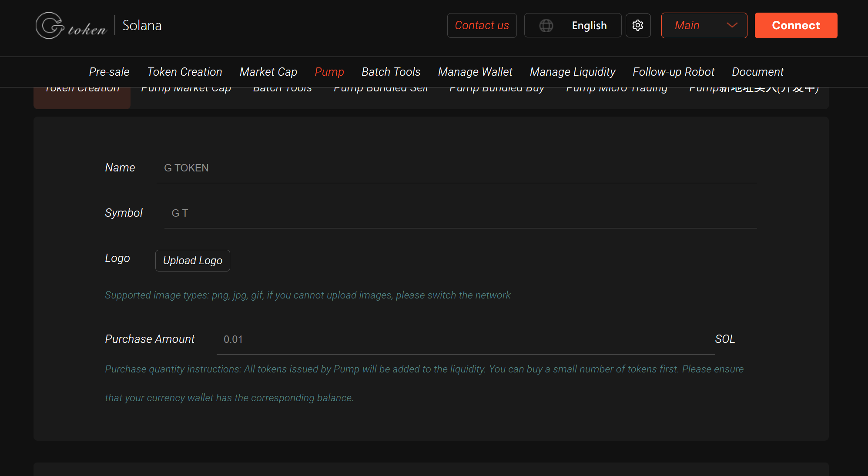Open the English language selector
This screenshot has height=476, width=868.
coord(589,26)
